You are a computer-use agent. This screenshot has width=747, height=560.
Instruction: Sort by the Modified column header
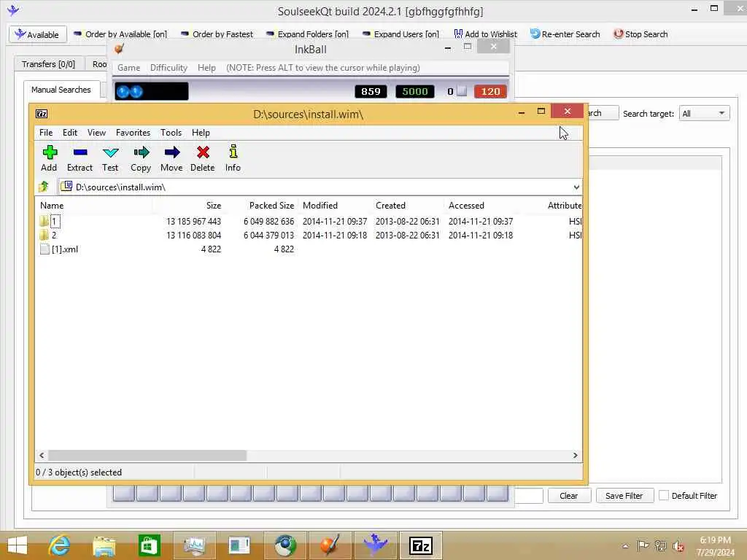(335, 205)
